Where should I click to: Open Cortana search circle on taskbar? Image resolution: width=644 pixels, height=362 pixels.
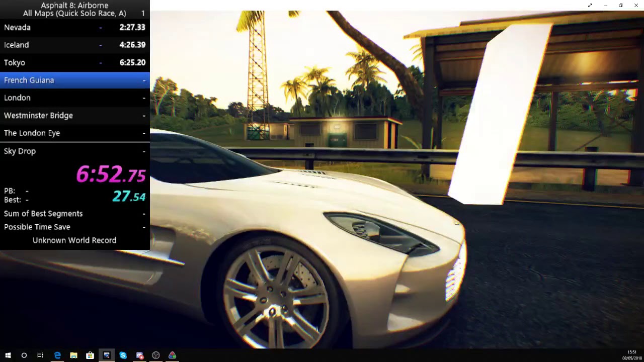click(24, 355)
